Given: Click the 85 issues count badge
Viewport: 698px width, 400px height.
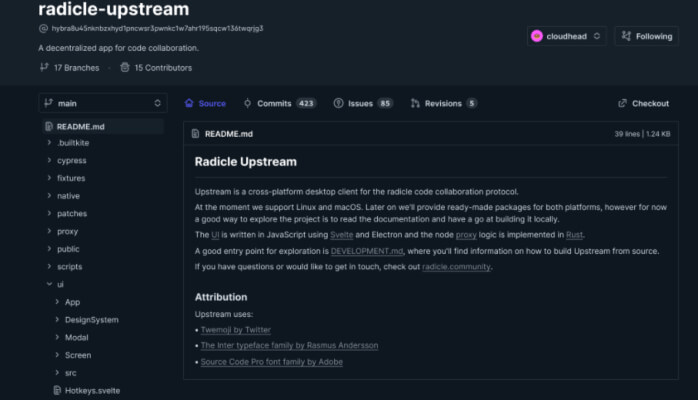Looking at the screenshot, I should pyautogui.click(x=385, y=103).
